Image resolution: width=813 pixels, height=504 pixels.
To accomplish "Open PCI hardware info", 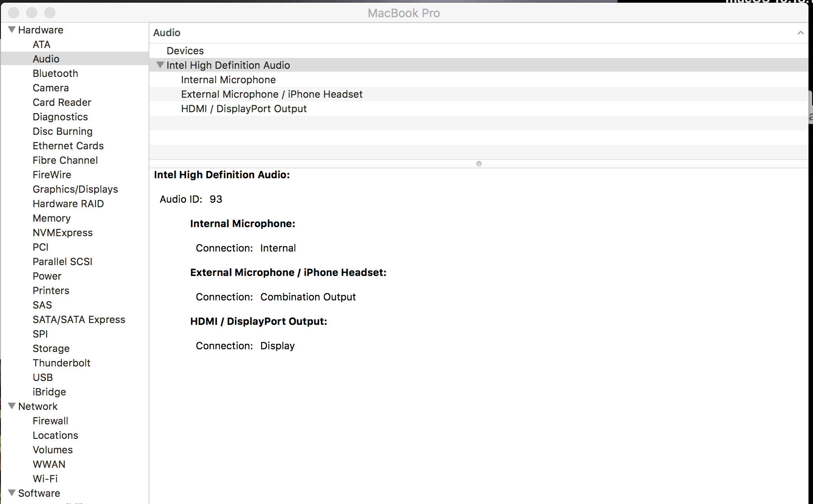I will [40, 247].
